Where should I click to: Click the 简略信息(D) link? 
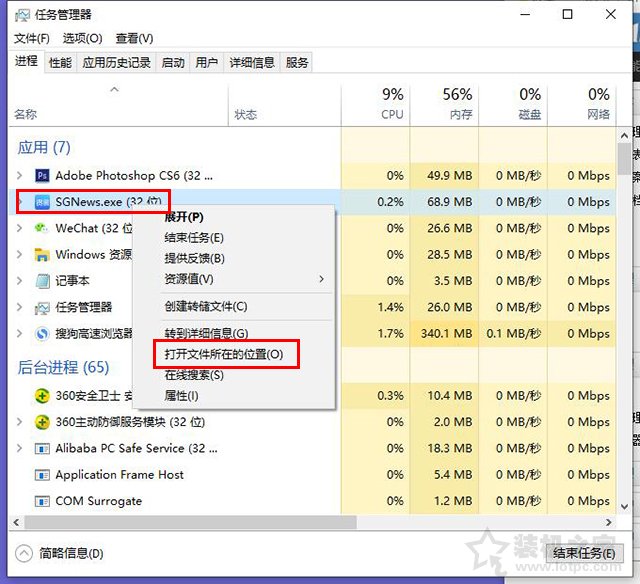pyautogui.click(x=71, y=554)
